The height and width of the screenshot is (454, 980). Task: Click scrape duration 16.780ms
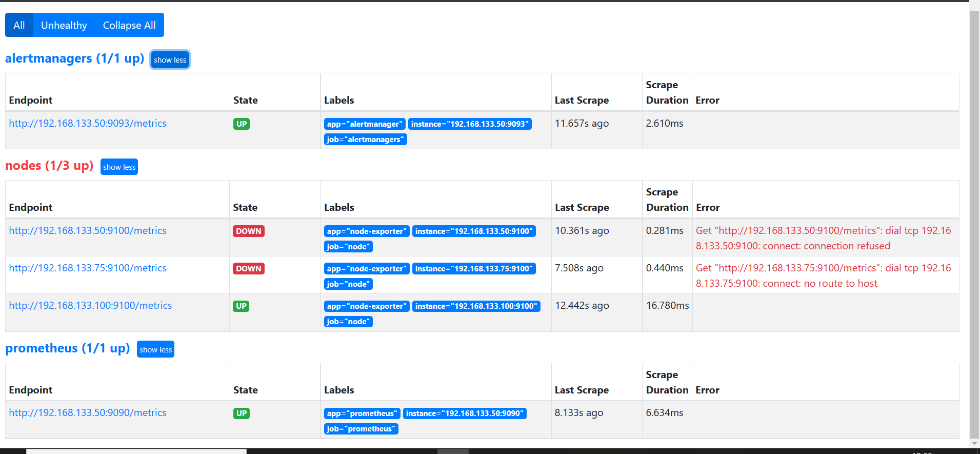point(668,305)
